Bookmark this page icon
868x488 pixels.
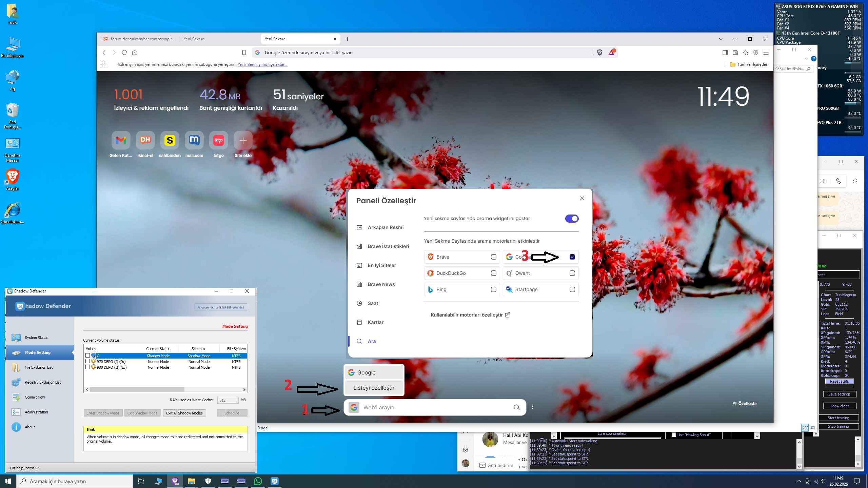[244, 53]
